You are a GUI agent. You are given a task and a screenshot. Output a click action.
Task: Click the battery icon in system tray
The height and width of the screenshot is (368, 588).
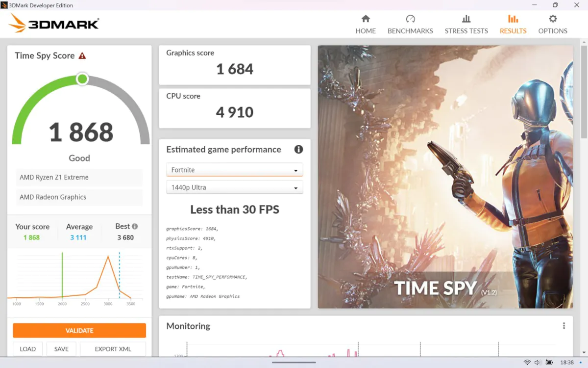550,363
